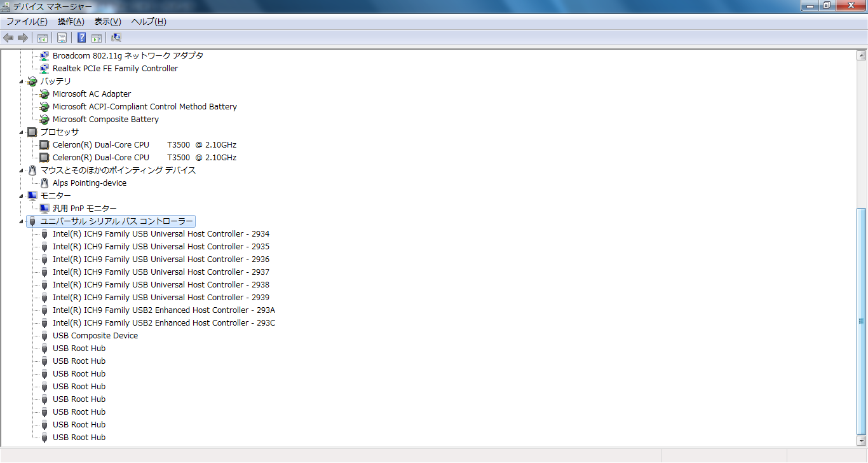Open the 操作(A) menu
The height and width of the screenshot is (463, 868).
tap(71, 22)
